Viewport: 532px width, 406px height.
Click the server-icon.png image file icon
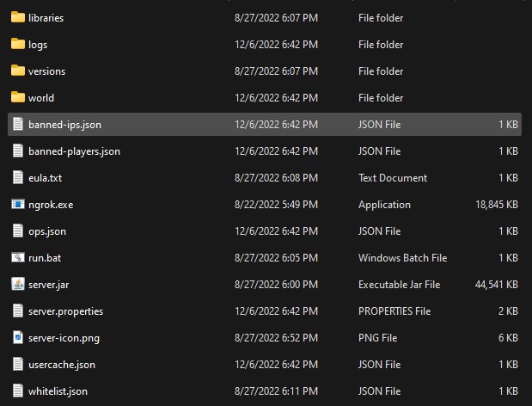tap(18, 337)
